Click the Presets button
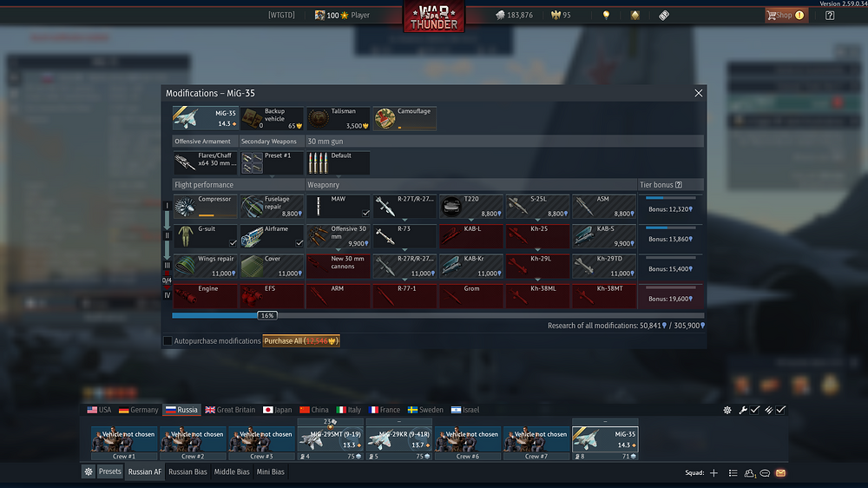The image size is (868, 488). (x=109, y=472)
